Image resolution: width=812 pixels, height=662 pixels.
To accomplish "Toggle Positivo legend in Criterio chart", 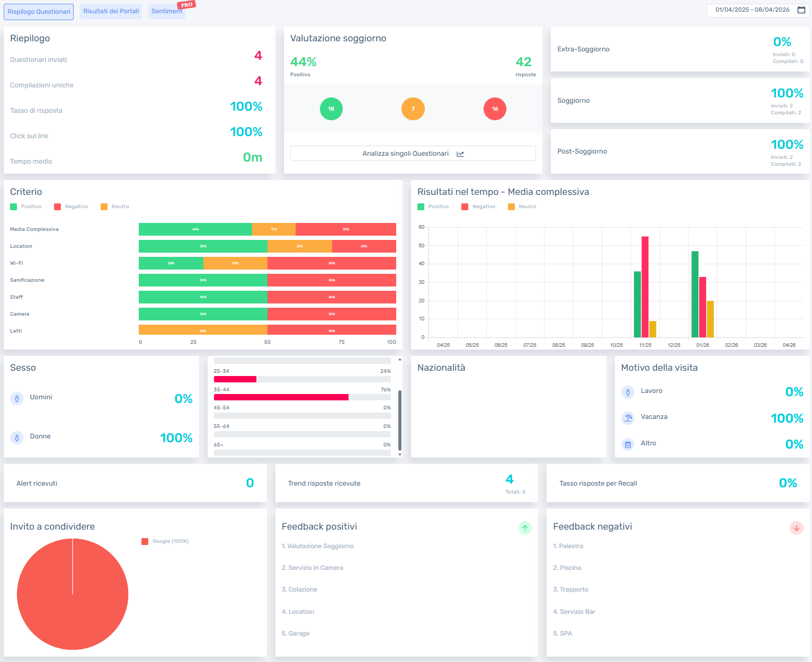I will (25, 207).
